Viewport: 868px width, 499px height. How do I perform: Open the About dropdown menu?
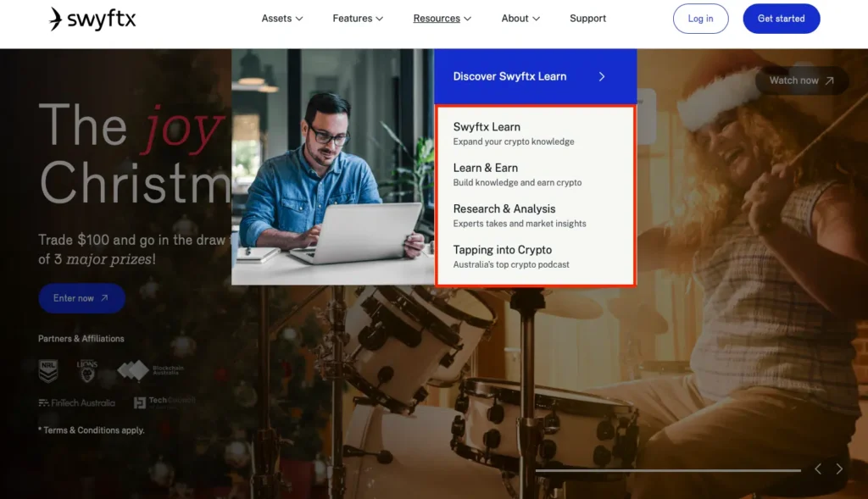pyautogui.click(x=520, y=19)
